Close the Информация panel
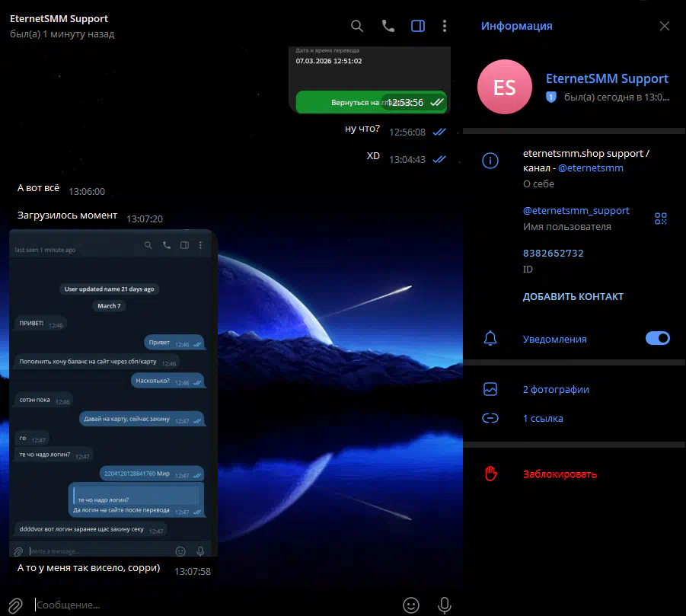The height and width of the screenshot is (616, 686). [664, 26]
